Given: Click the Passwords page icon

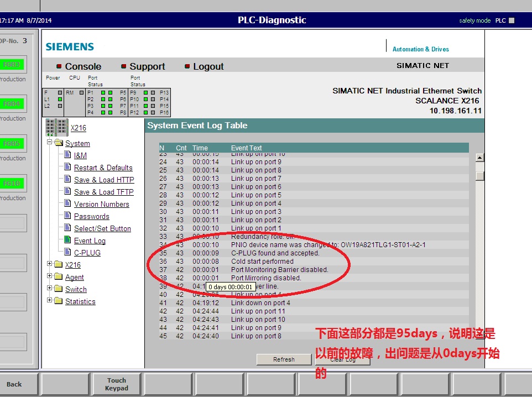Looking at the screenshot, I should coord(67,216).
